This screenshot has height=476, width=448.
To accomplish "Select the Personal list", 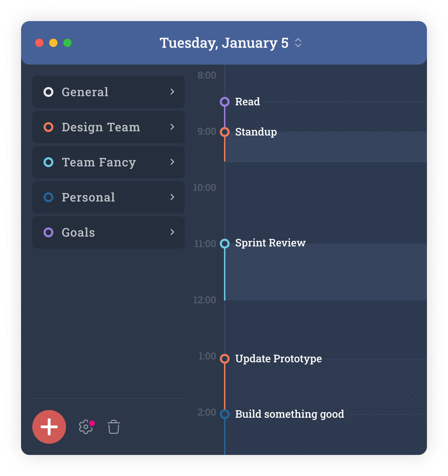I will [x=88, y=197].
